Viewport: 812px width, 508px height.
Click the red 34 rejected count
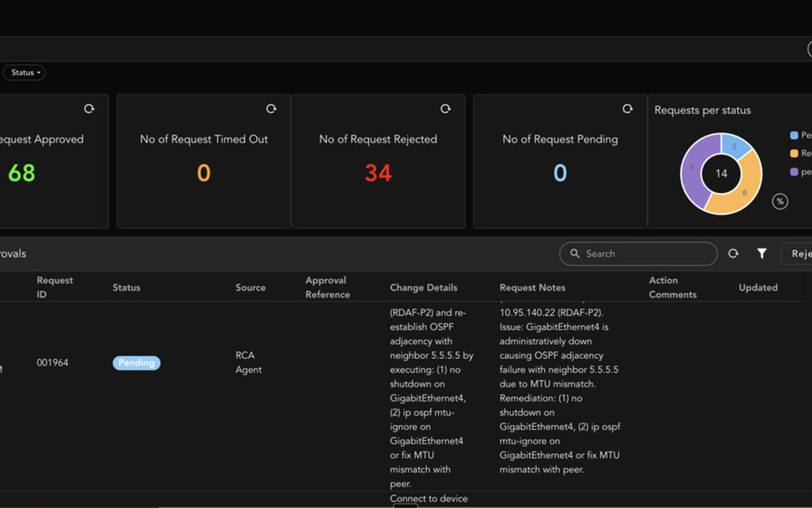click(378, 173)
